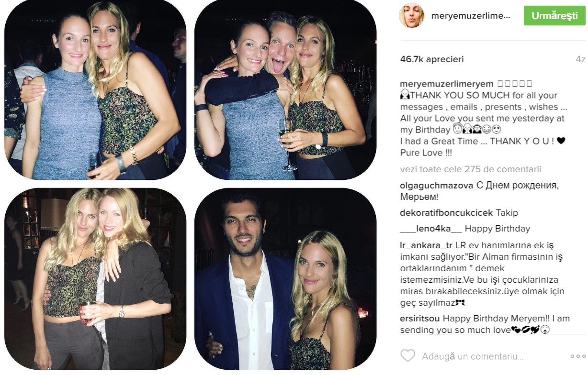This screenshot has height=375, width=588.
Task: Open dekoratifboncukcicek commenter profile
Action: 447,213
